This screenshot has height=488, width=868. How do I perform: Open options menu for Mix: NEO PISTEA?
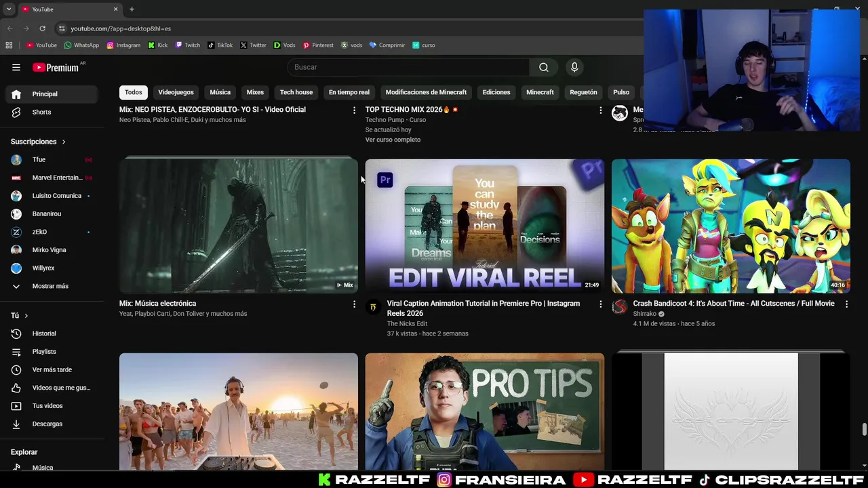pos(354,110)
